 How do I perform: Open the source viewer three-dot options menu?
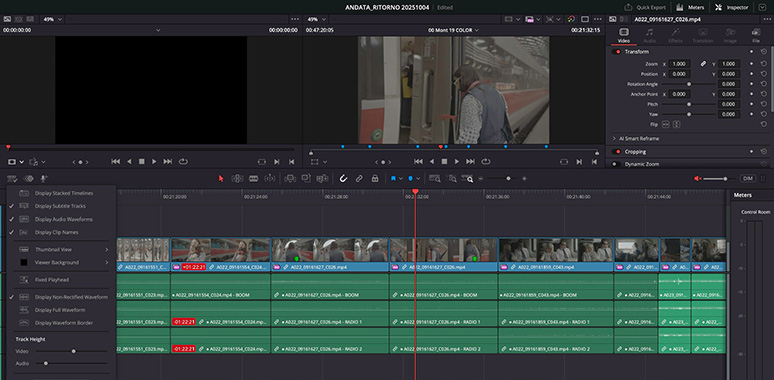pyautogui.click(x=295, y=19)
